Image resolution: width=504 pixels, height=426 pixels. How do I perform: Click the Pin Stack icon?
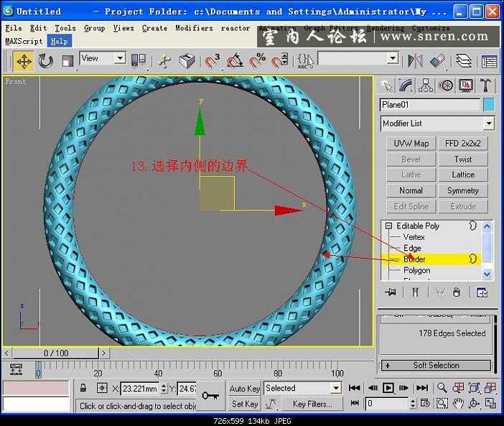(391, 292)
